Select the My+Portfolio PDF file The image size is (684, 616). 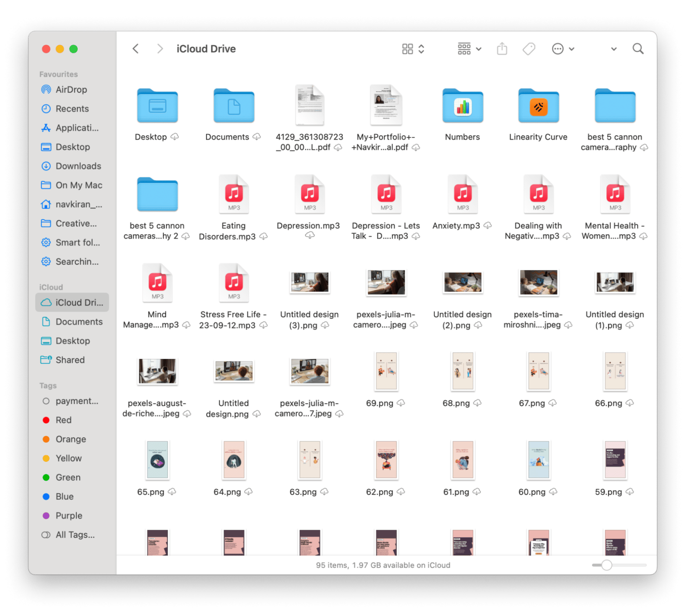click(386, 106)
